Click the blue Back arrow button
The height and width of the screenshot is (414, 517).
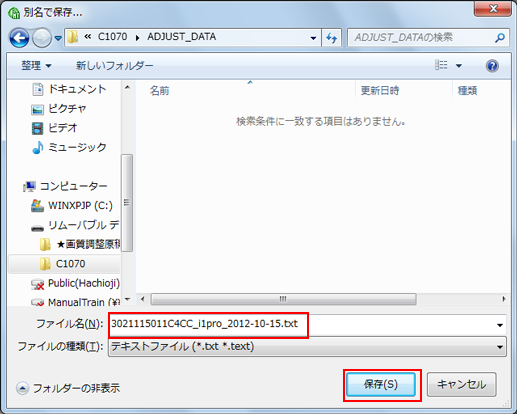(19, 38)
